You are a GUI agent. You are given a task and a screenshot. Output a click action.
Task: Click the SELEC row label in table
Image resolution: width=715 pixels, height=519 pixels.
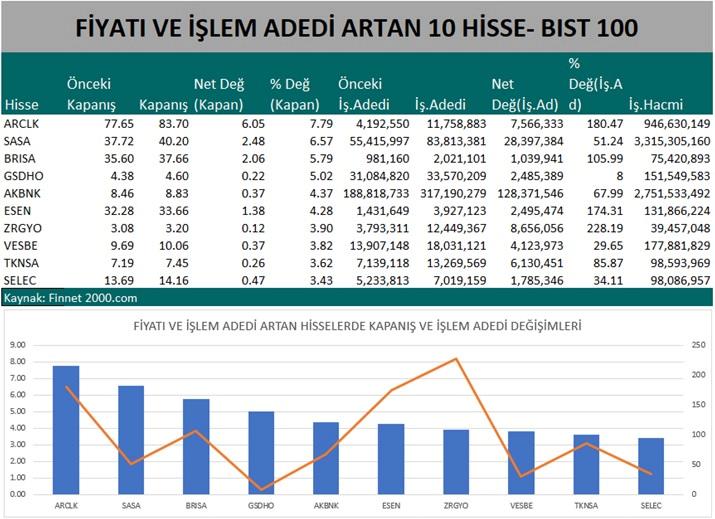tap(20, 280)
